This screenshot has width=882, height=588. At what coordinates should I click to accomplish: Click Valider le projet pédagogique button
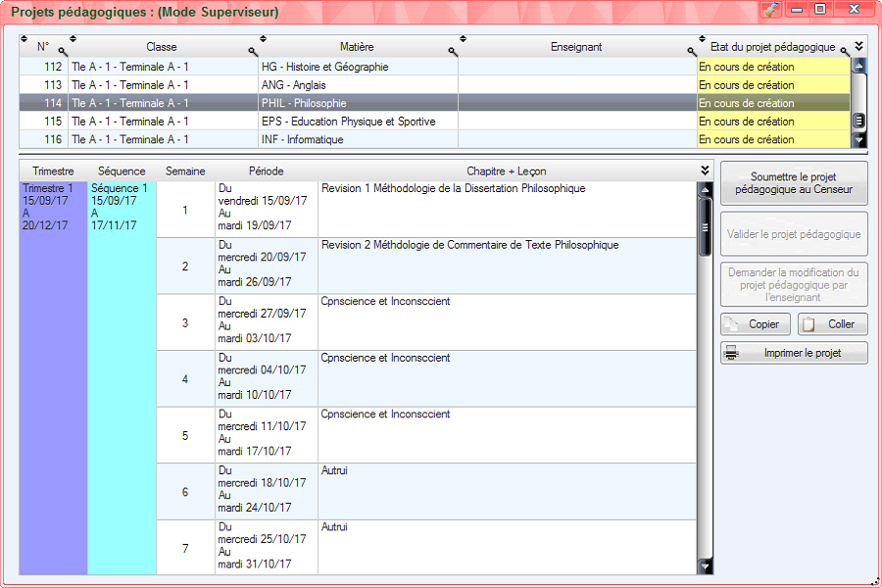point(794,234)
